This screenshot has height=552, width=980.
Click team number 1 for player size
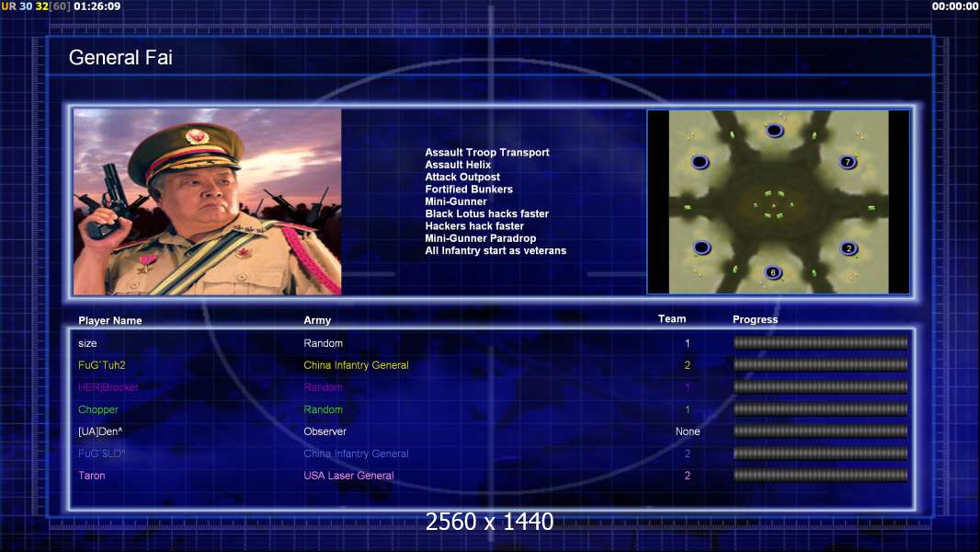pyautogui.click(x=688, y=343)
